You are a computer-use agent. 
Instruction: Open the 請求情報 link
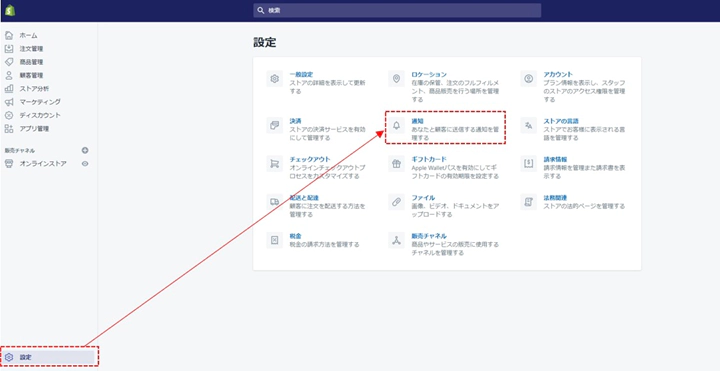point(555,159)
